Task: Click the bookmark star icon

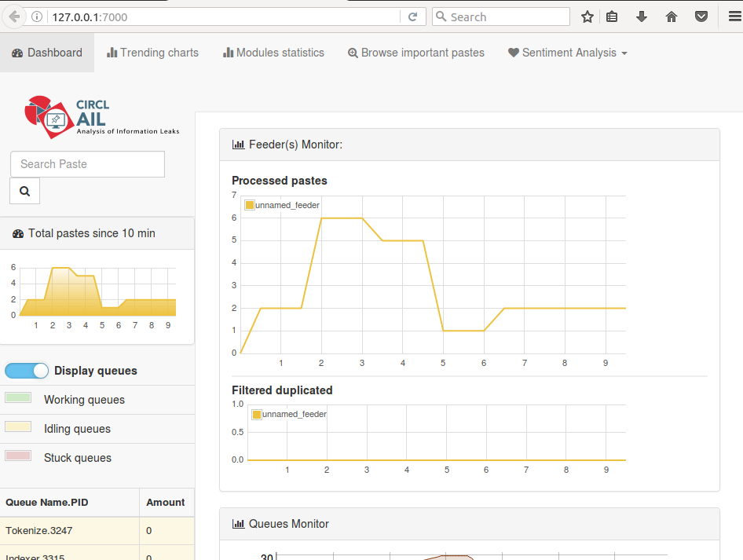Action: (587, 16)
